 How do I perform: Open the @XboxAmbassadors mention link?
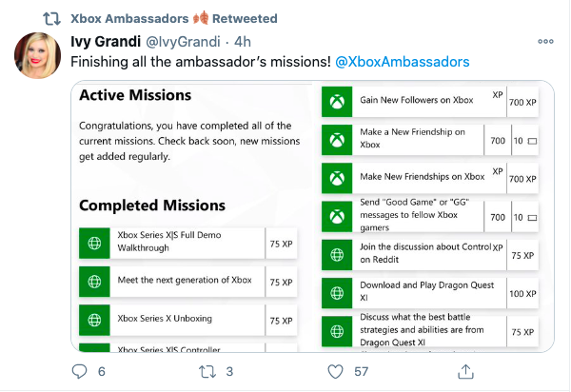point(402,62)
